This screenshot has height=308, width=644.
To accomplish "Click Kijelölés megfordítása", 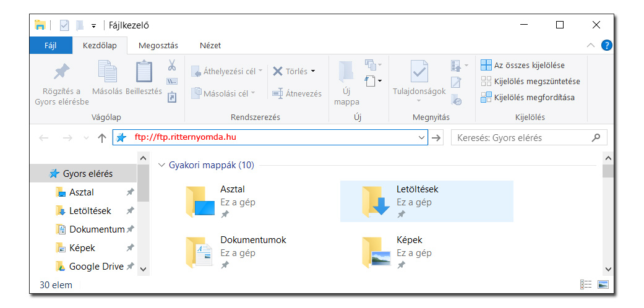I will [527, 97].
